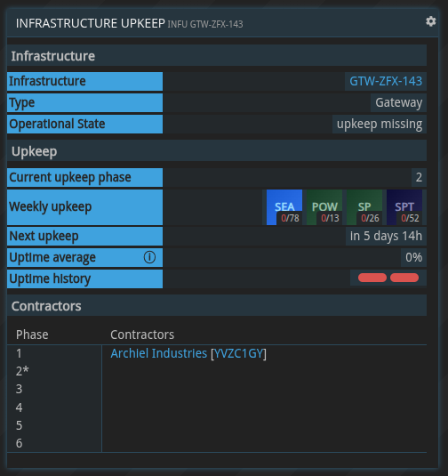Image resolution: width=448 pixels, height=476 pixels.
Task: Select the POW material tile
Action: [324, 207]
